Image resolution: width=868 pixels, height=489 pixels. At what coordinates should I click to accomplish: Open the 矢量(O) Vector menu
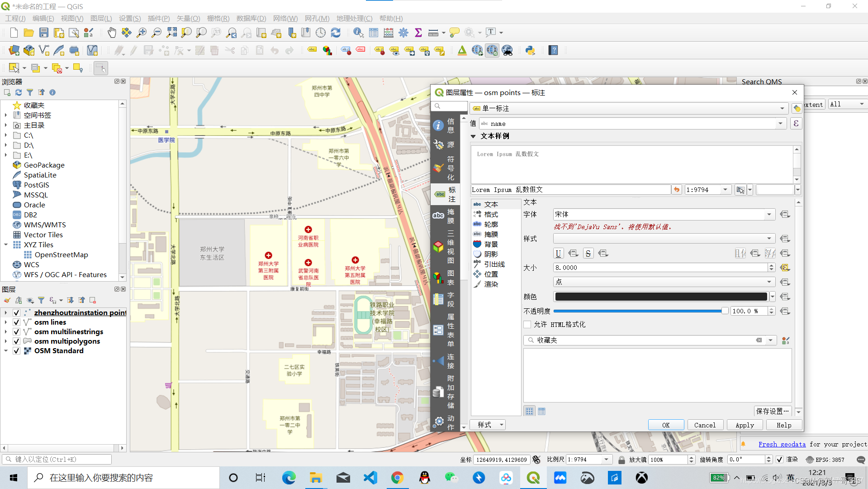click(x=188, y=19)
